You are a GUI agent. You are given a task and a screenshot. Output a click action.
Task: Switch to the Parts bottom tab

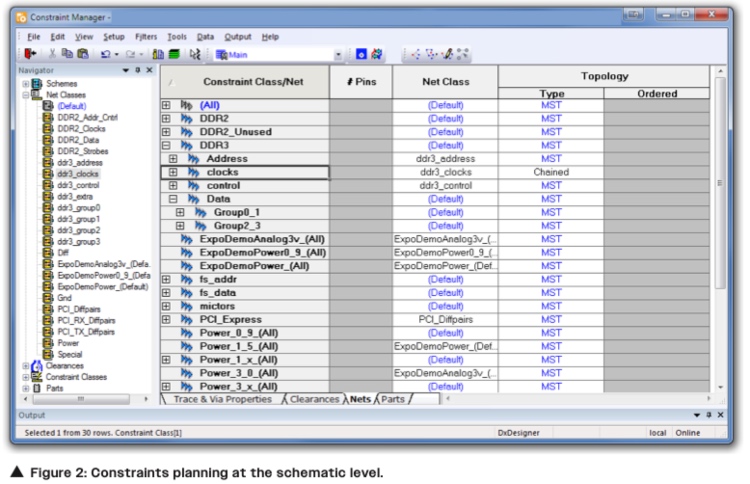click(x=393, y=399)
